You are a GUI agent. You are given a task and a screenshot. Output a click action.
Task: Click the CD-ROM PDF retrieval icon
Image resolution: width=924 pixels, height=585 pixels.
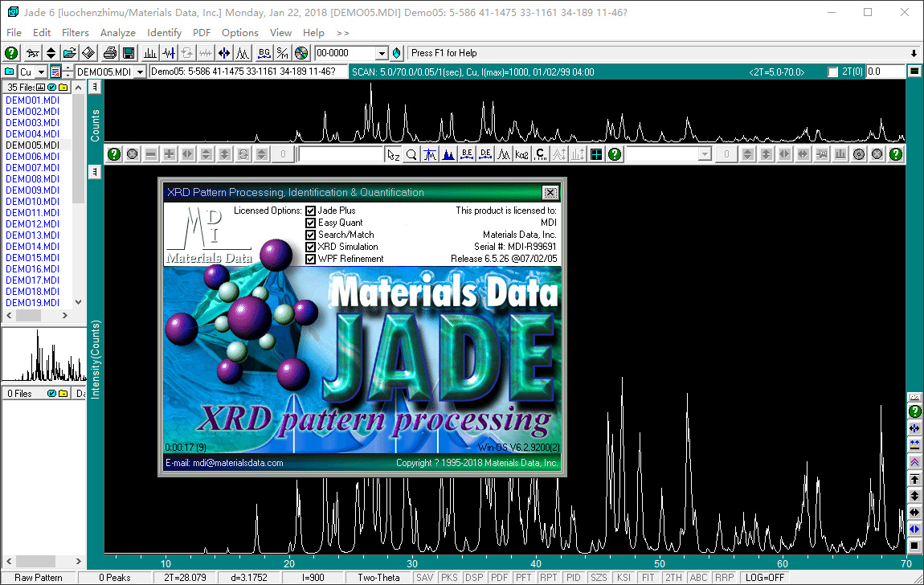click(301, 53)
